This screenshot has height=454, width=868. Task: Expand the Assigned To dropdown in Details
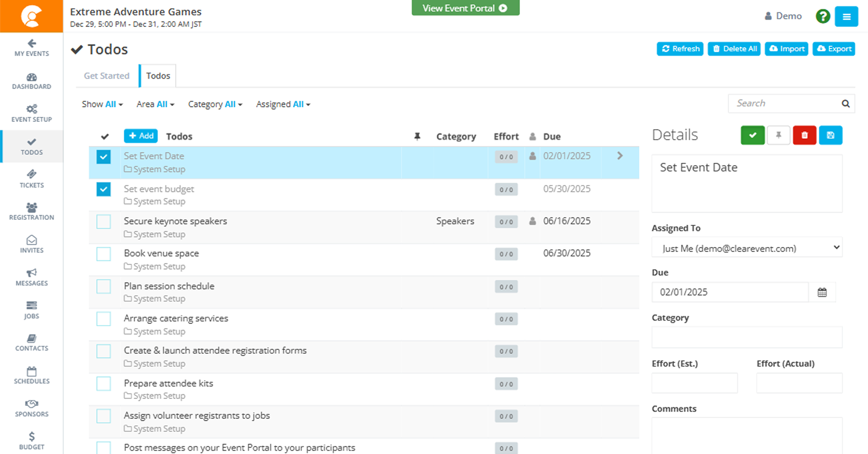(747, 248)
